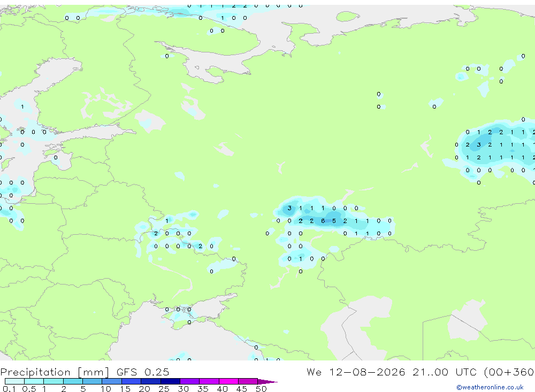Viewport: 535px width, 392px height.
Task: Select the 0.5–1 mm legend color box
Action: point(34,381)
